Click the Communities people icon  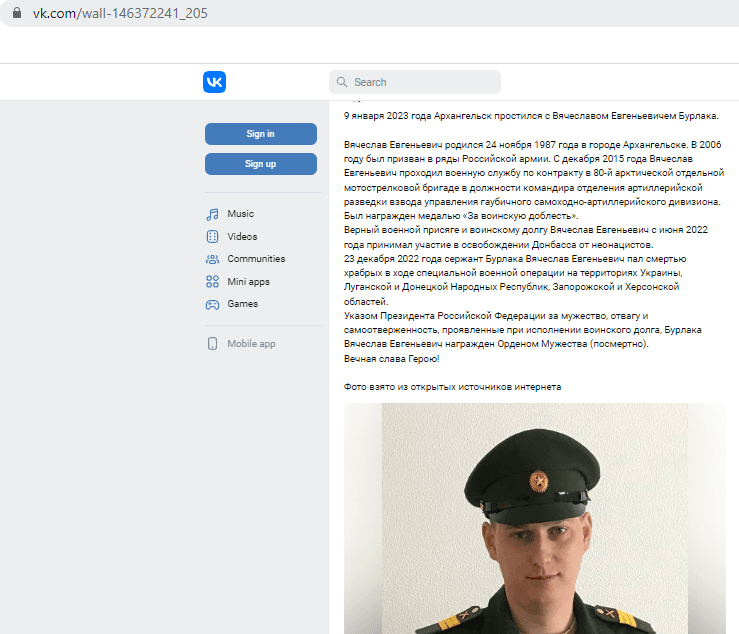coord(213,259)
